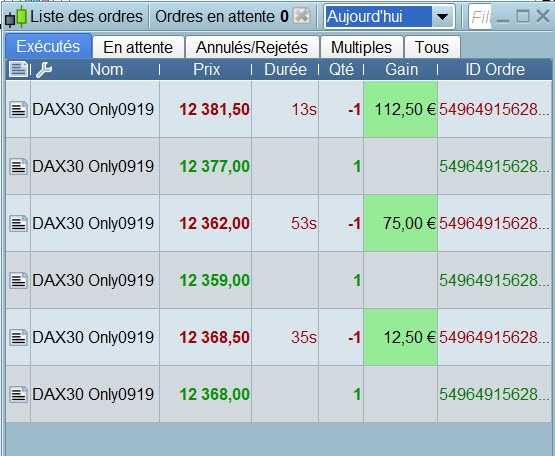This screenshot has height=456, width=555.
Task: Click the 112,50 € gain cell
Action: [x=401, y=109]
